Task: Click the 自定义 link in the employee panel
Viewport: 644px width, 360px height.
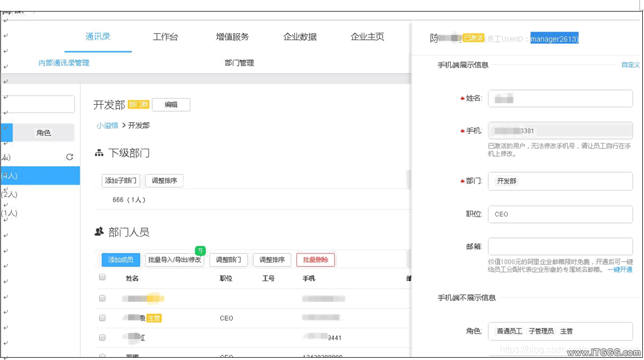Action: 630,65
